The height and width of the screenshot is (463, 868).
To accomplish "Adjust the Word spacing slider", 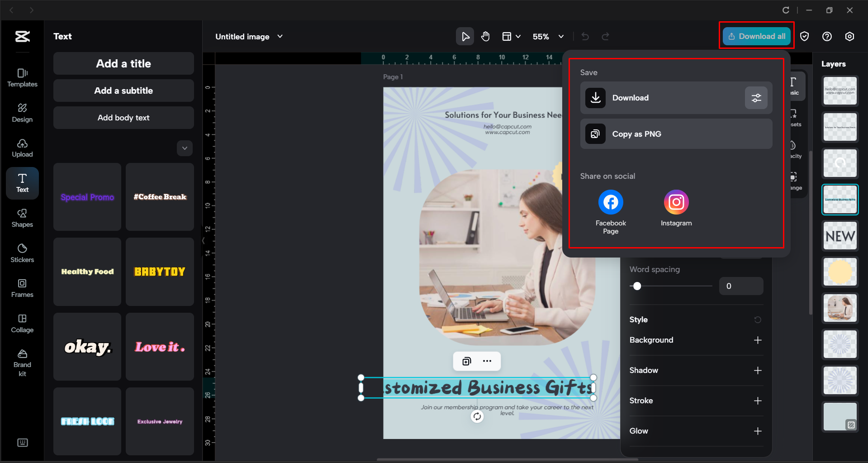I will (x=637, y=286).
